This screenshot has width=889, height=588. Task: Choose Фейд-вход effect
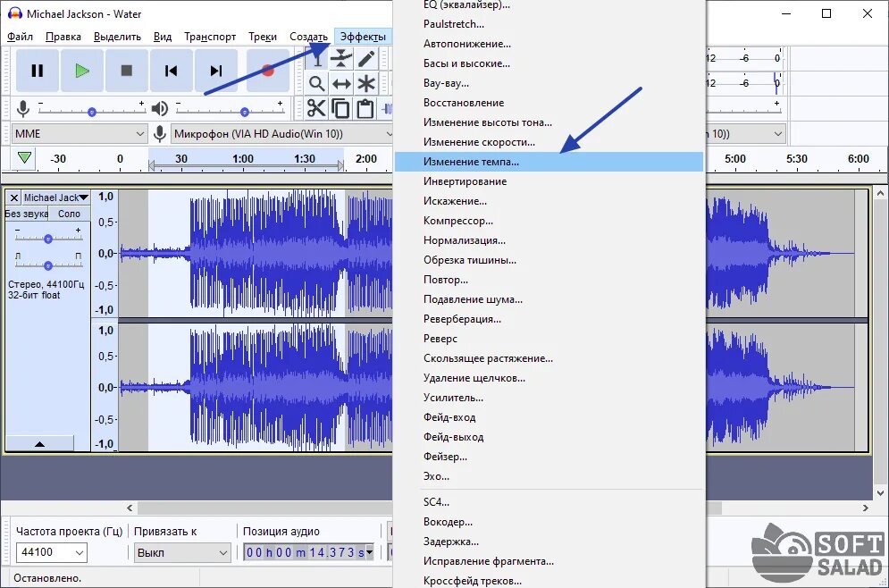pos(549,417)
